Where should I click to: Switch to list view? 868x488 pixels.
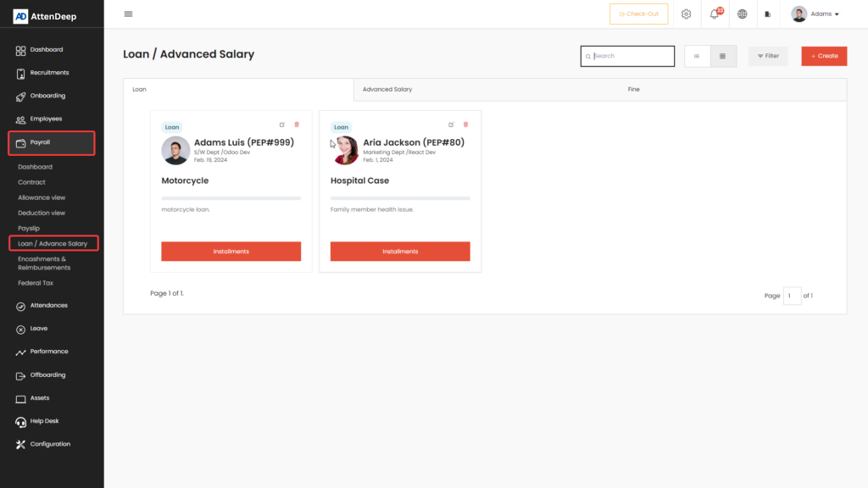(x=697, y=56)
